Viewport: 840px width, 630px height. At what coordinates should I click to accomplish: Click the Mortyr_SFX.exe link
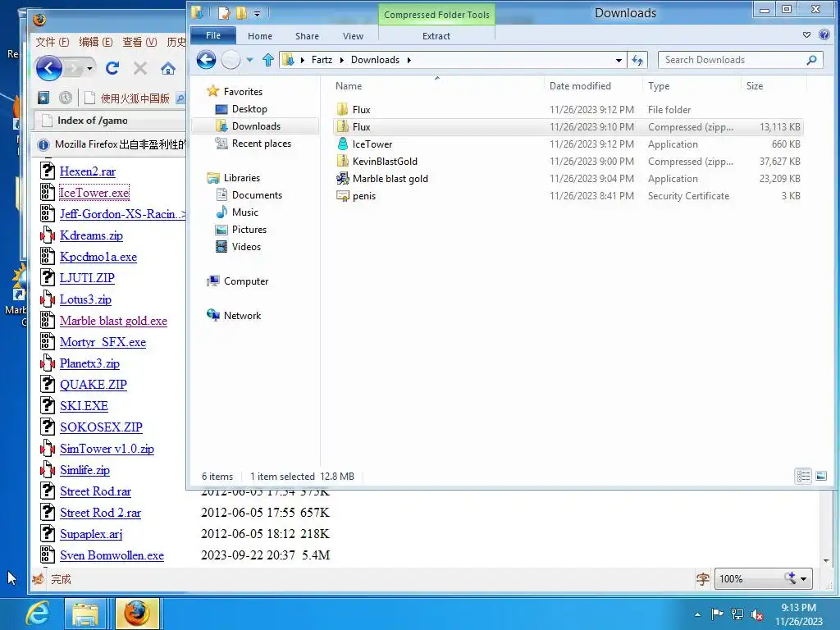[103, 342]
